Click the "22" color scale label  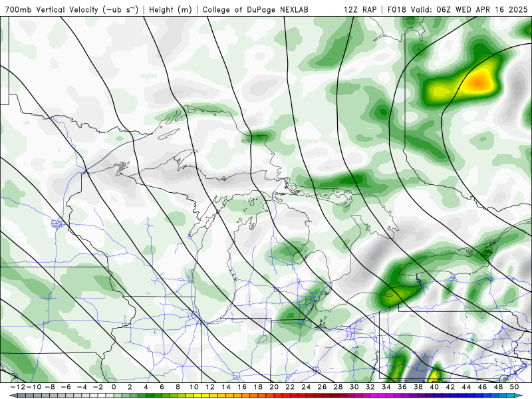(x=290, y=387)
